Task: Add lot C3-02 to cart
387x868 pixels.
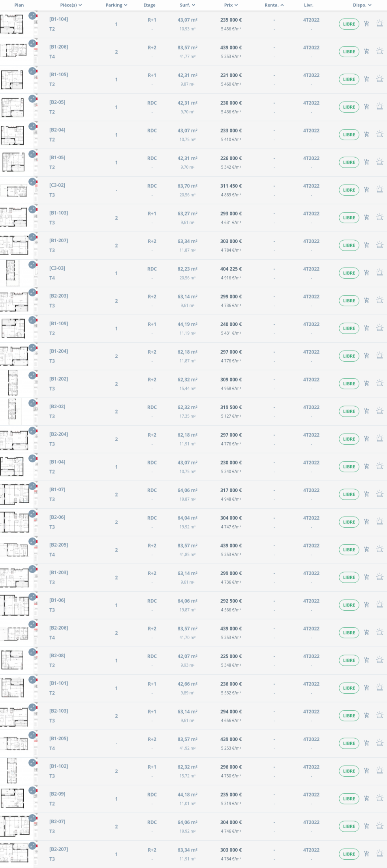Action: point(366,190)
